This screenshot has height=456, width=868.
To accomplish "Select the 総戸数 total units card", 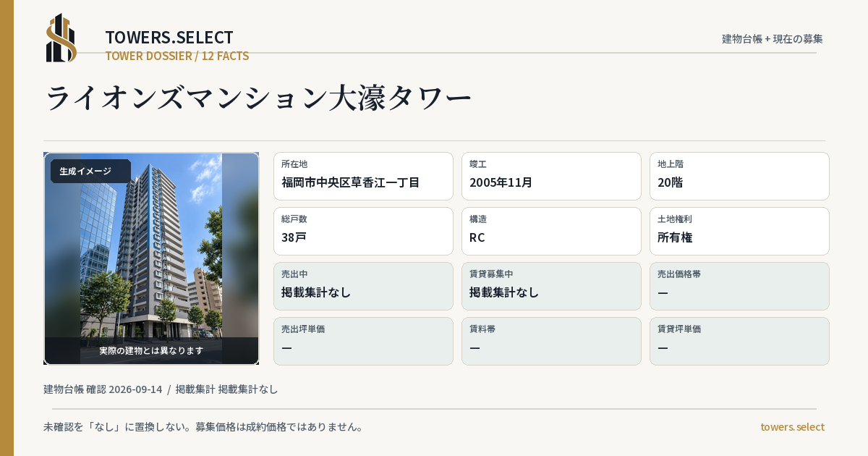I will [x=363, y=231].
